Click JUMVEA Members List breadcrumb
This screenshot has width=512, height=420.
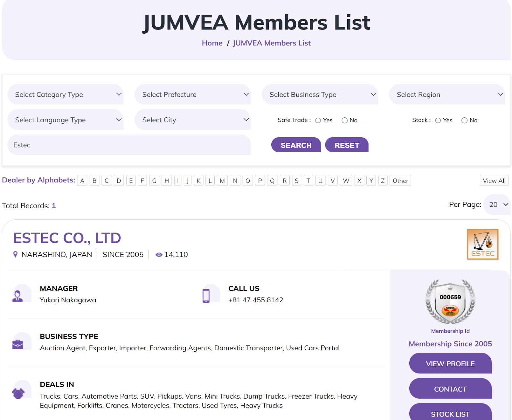(x=272, y=43)
